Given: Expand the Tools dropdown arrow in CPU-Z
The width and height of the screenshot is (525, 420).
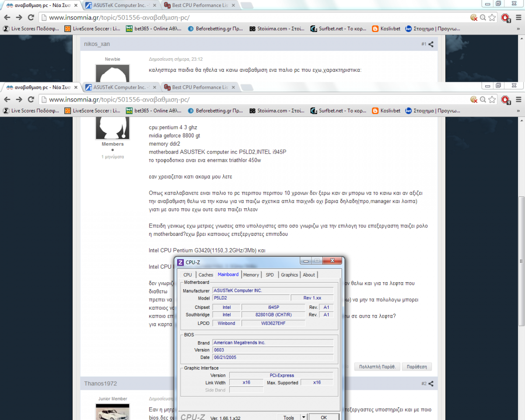Looking at the screenshot, I should pyautogui.click(x=304, y=417).
